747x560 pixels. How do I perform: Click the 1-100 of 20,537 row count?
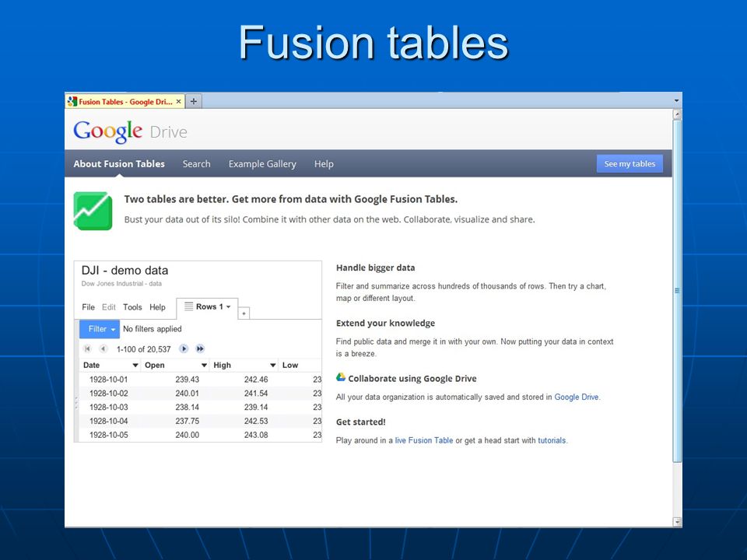[143, 349]
